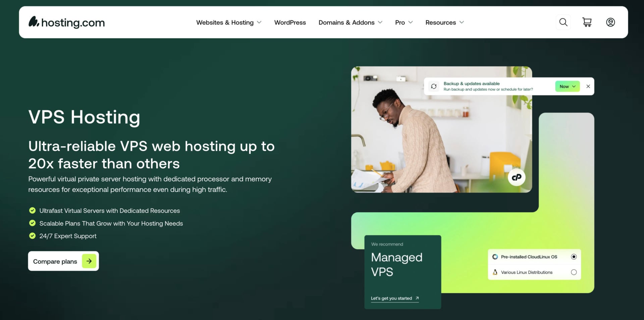Click the Linux penguin icon
644x320 pixels.
click(x=495, y=272)
